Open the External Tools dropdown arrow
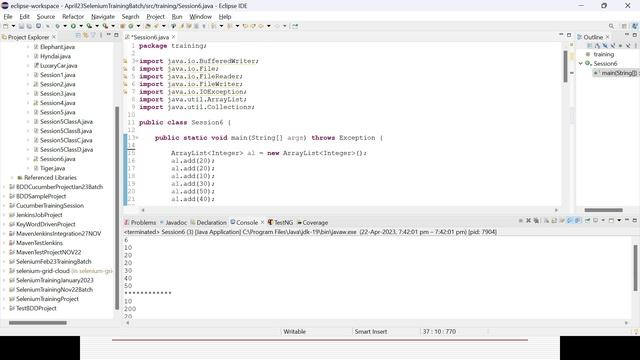Image resolution: width=640 pixels, height=360 pixels. (113, 26)
